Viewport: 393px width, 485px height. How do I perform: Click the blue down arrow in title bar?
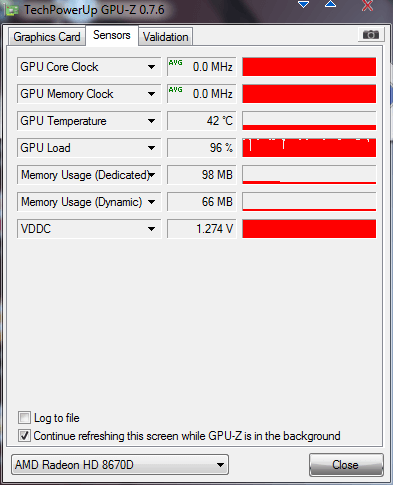point(303,5)
